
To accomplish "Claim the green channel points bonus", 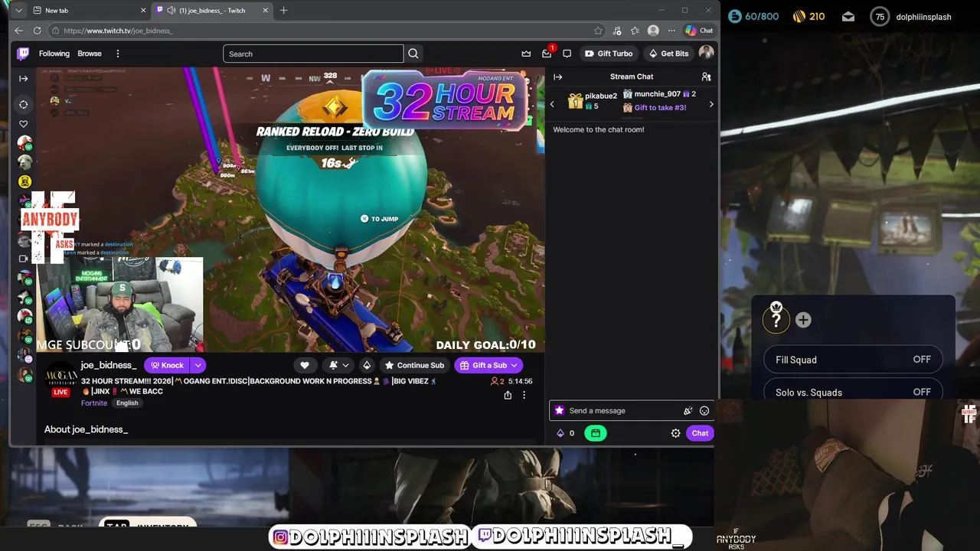I will [x=596, y=433].
